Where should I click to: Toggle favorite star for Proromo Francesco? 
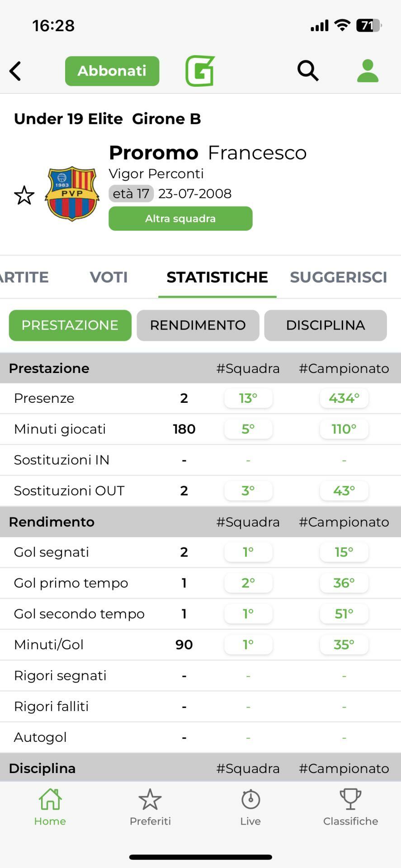point(24,195)
